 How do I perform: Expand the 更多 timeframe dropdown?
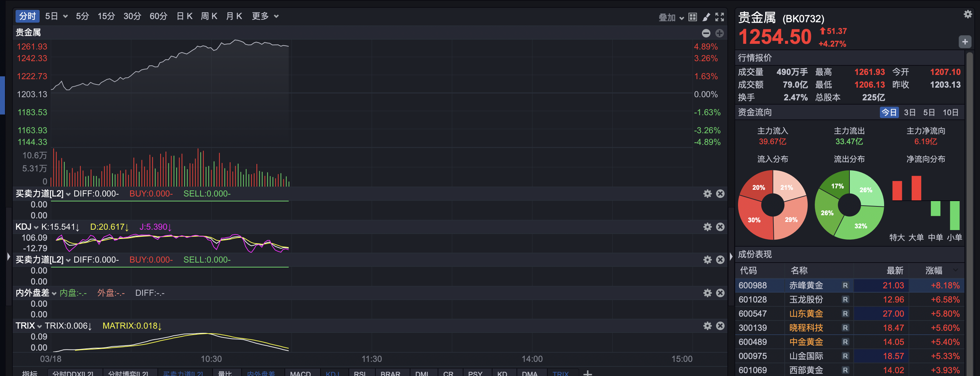pos(265,16)
